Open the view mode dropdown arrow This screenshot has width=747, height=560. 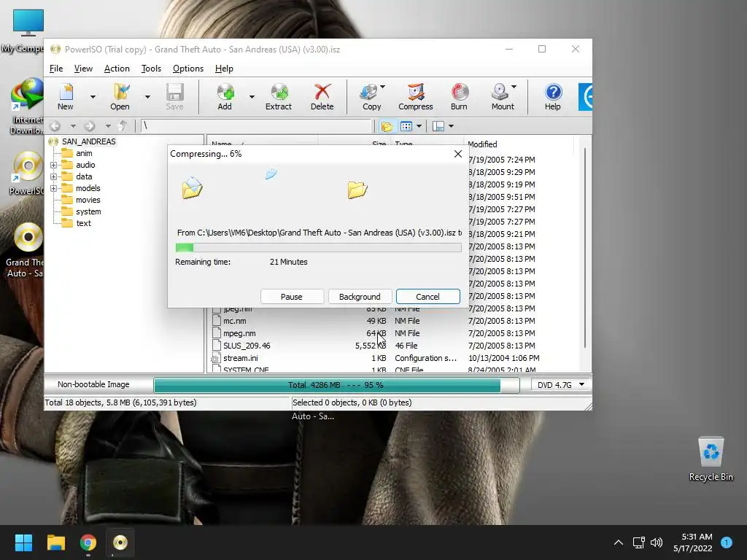click(419, 126)
